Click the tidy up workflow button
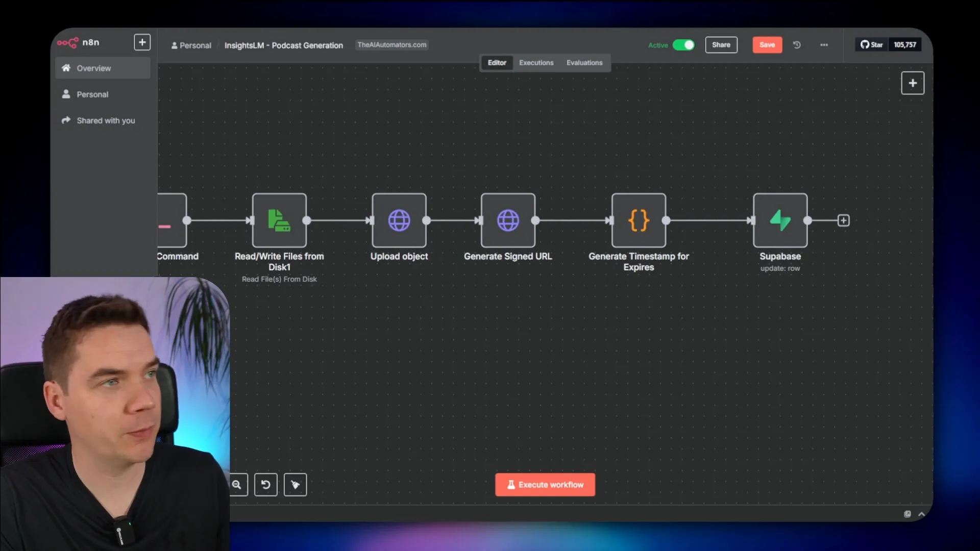980x551 pixels. coord(295,485)
